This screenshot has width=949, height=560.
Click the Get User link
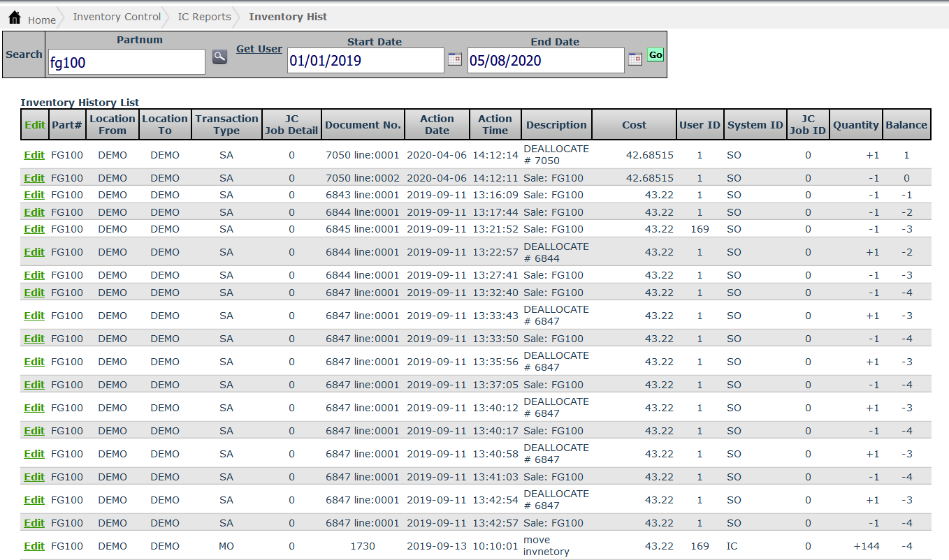pos(259,49)
